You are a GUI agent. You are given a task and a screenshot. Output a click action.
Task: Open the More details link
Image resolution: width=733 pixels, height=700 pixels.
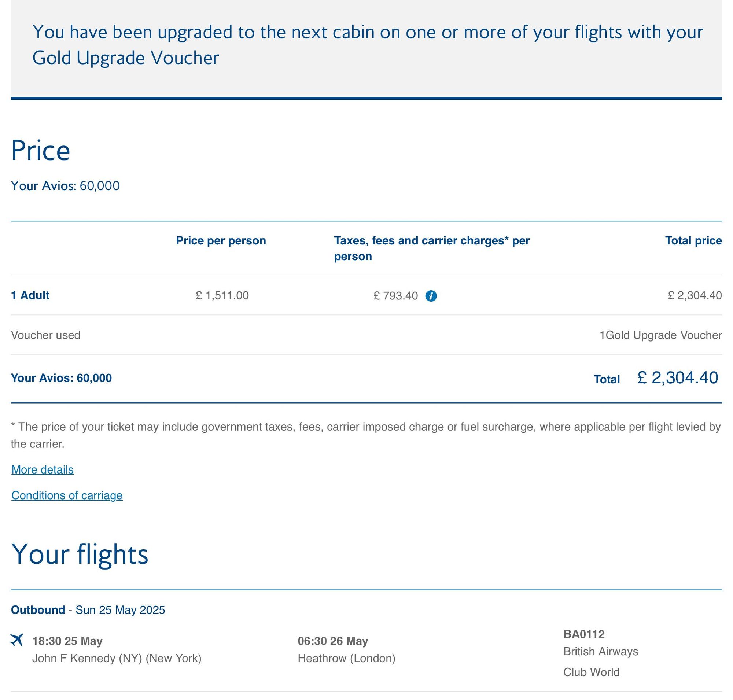43,469
